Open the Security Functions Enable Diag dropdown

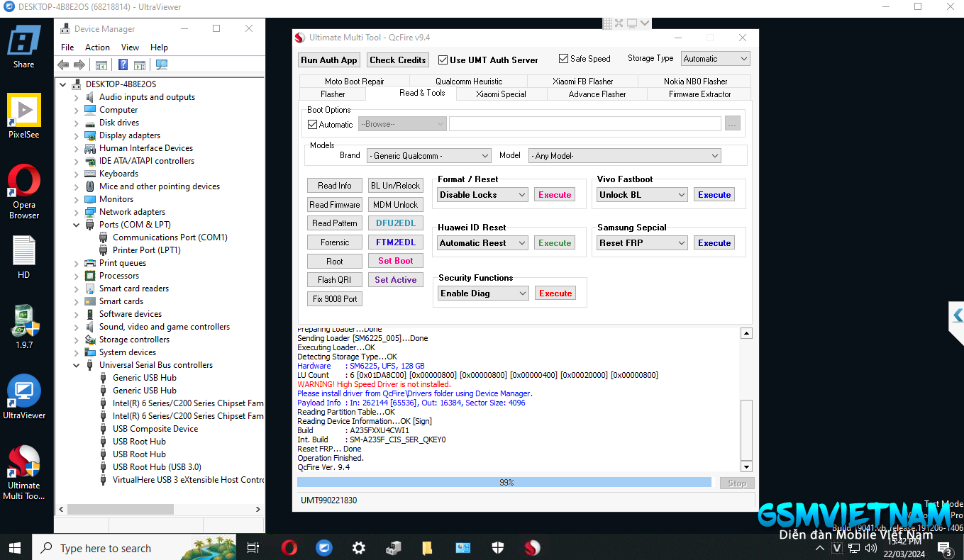(483, 293)
